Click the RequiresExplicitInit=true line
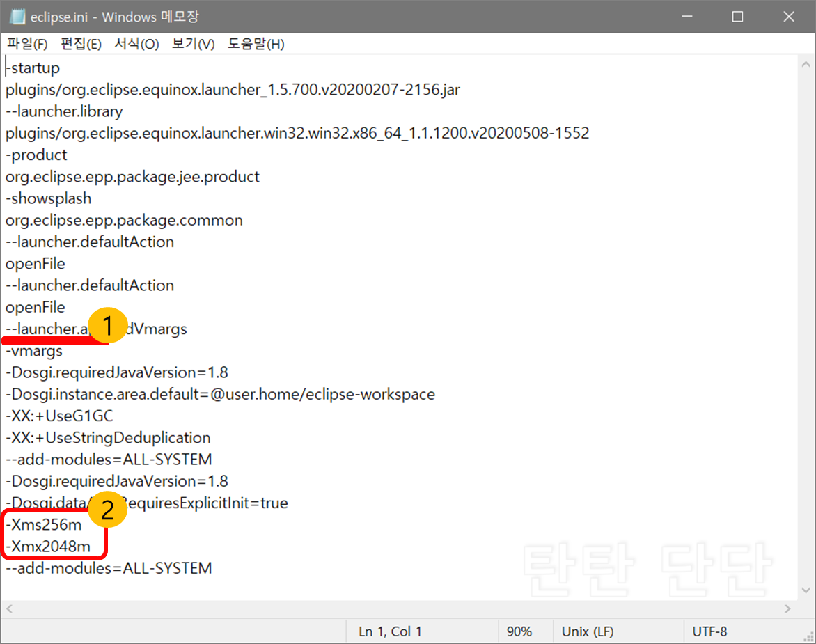 [x=147, y=503]
